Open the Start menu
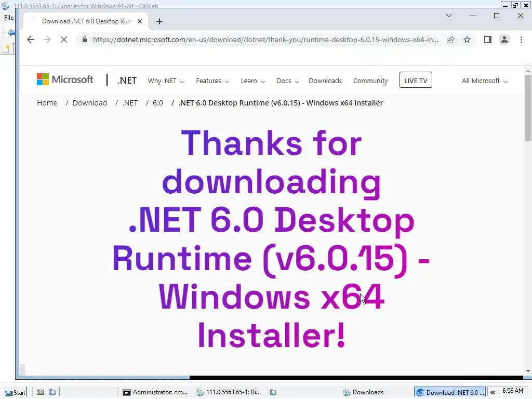The image size is (532, 399). (x=15, y=392)
